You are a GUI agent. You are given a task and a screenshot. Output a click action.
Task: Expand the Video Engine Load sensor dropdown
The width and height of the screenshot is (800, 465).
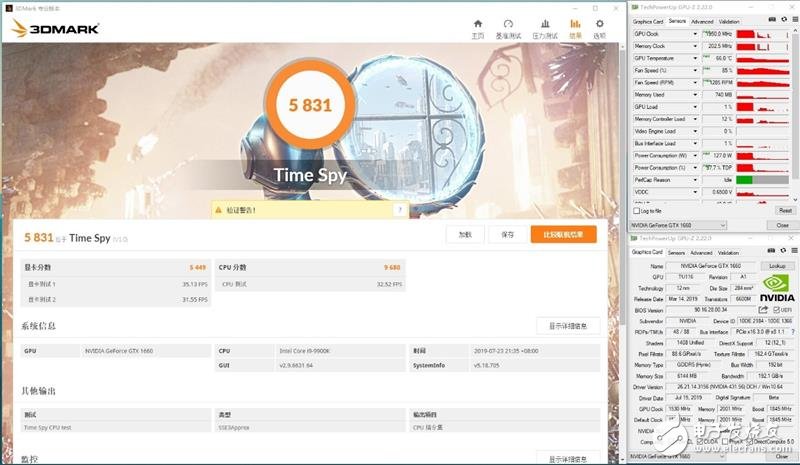point(694,131)
